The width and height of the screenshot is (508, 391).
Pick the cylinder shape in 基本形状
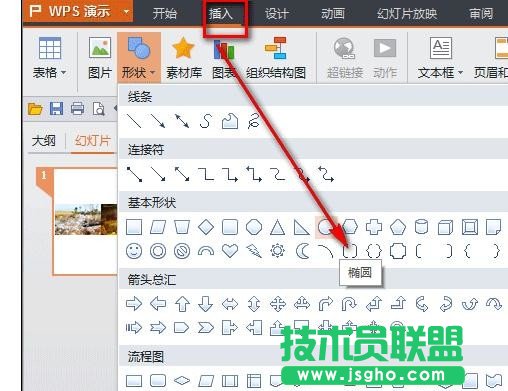(x=422, y=227)
